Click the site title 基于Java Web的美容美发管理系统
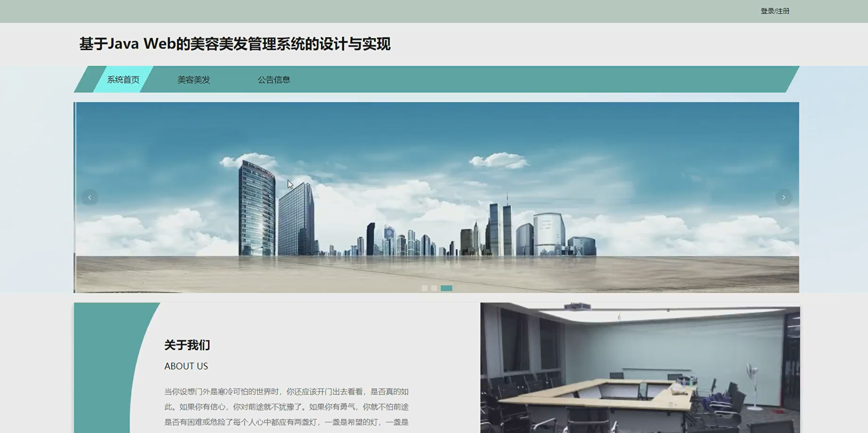868x433 pixels. coord(235,44)
